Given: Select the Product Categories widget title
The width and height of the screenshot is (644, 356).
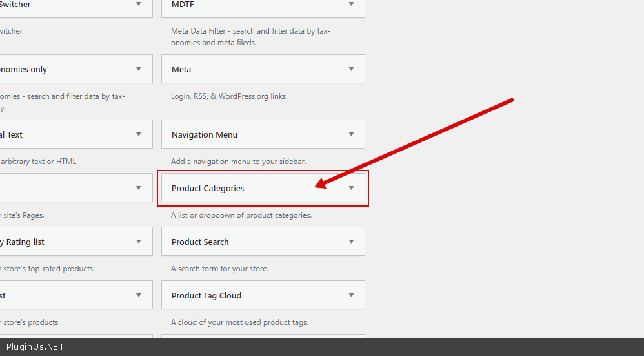Looking at the screenshot, I should [208, 189].
